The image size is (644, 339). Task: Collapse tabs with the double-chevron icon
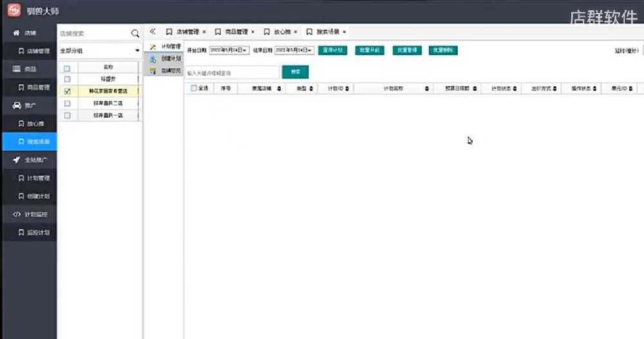(x=153, y=32)
